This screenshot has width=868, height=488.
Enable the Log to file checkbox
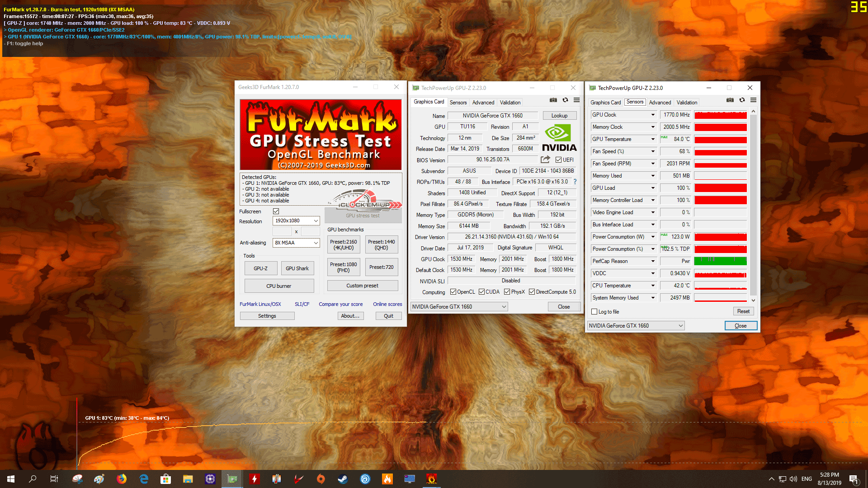coord(594,312)
